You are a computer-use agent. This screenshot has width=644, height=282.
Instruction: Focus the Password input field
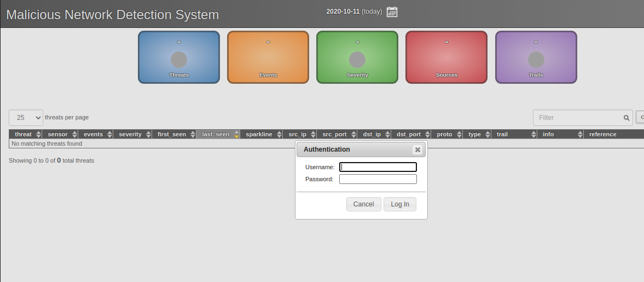378,179
